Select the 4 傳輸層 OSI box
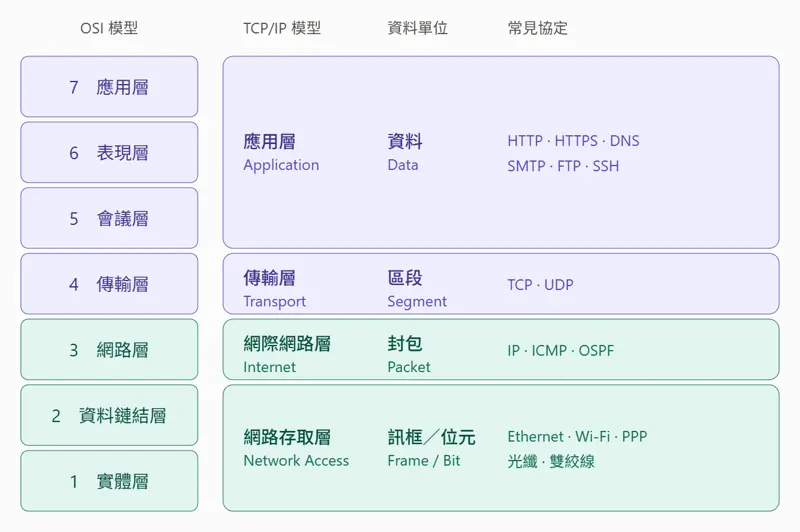This screenshot has width=800, height=532. (109, 284)
